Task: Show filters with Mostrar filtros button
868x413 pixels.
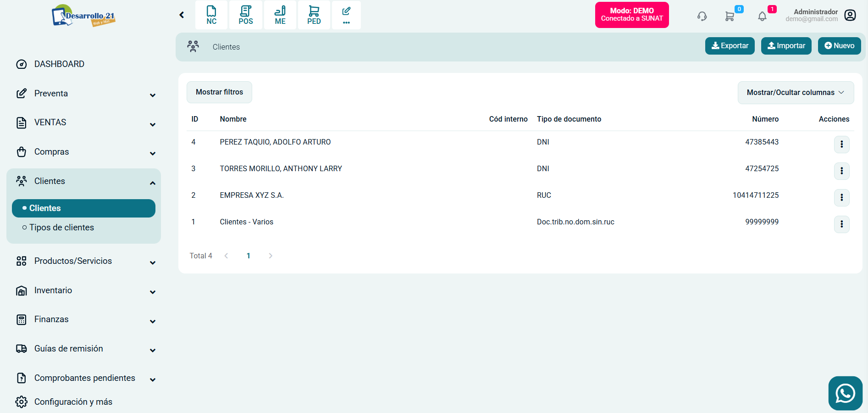Action: [x=219, y=92]
